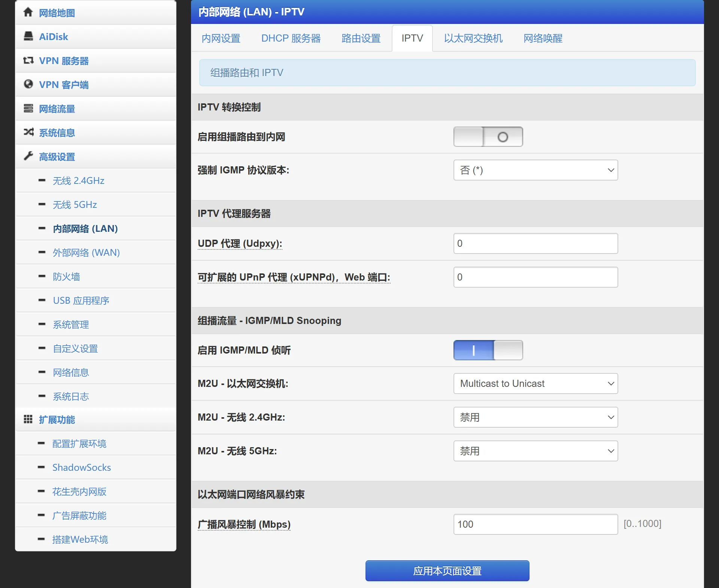Image resolution: width=719 pixels, height=588 pixels.
Task: Change M2U 以太网交换机 selection
Action: point(536,383)
